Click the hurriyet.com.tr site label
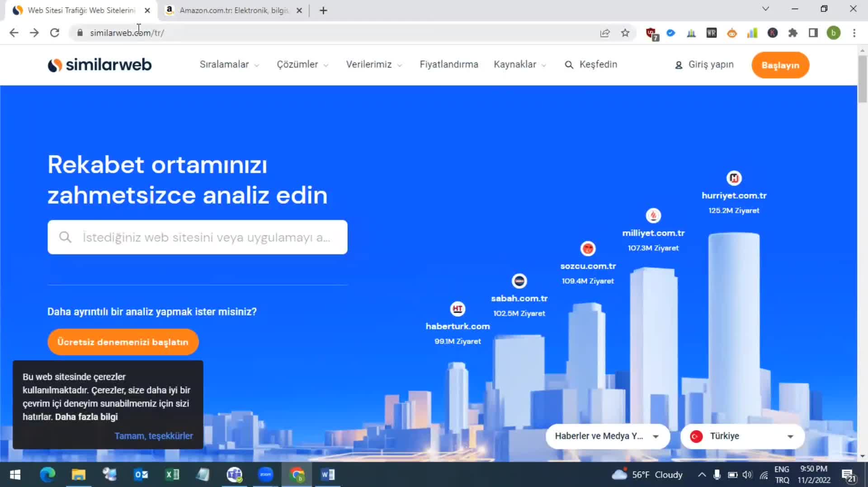The image size is (868, 487). pyautogui.click(x=734, y=196)
